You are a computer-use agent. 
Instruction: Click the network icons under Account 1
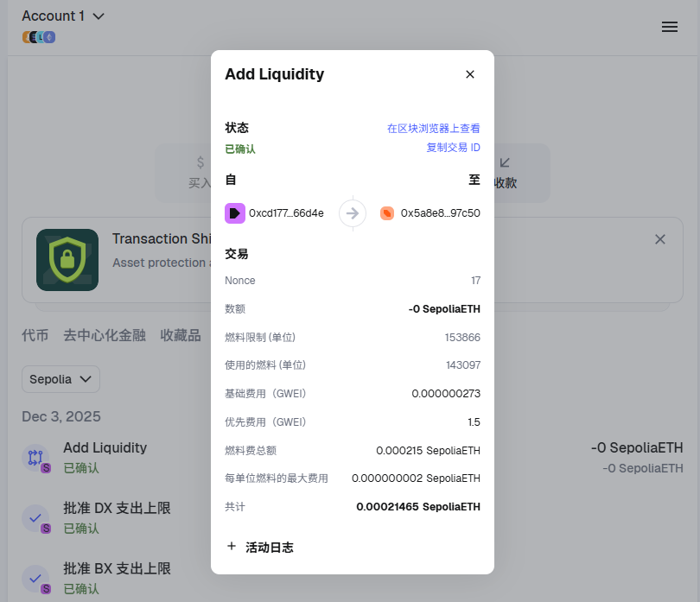coord(39,37)
